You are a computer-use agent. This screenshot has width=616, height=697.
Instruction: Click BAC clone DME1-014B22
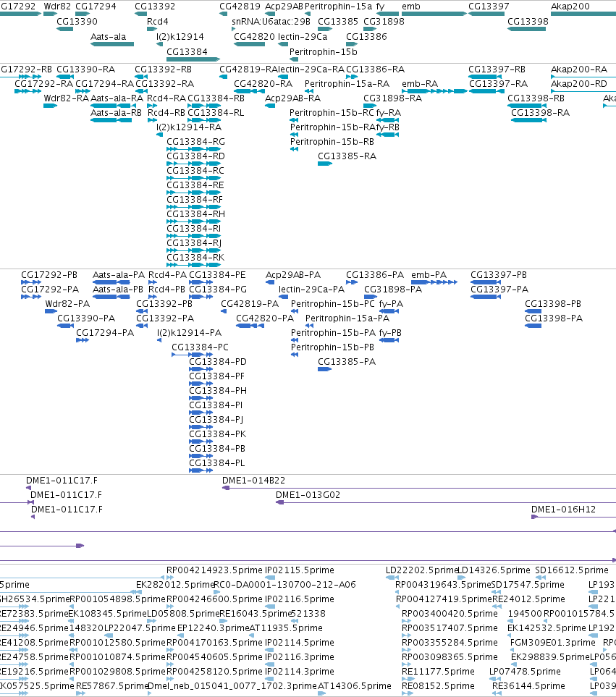[x=253, y=480]
